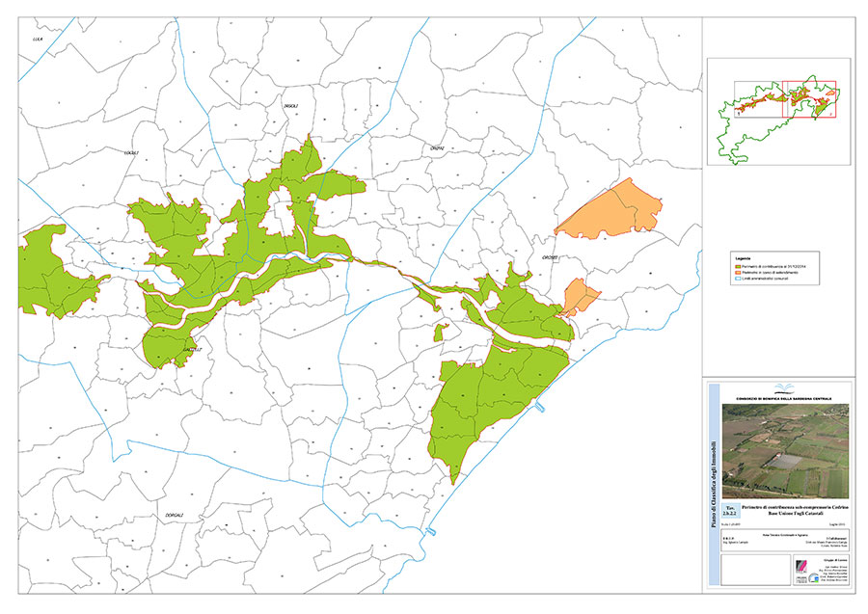Click the small orange area below 'OROSEI'
Image resolution: width=868 pixels, height=614 pixels.
(x=579, y=297)
